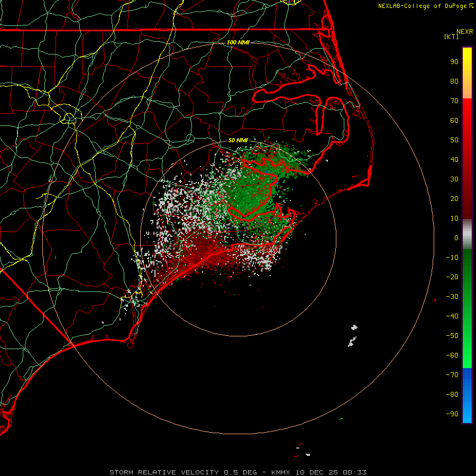This screenshot has width=476, height=476.
Task: Click the gray zero-velocity segment of the color bar
Action: (467, 234)
